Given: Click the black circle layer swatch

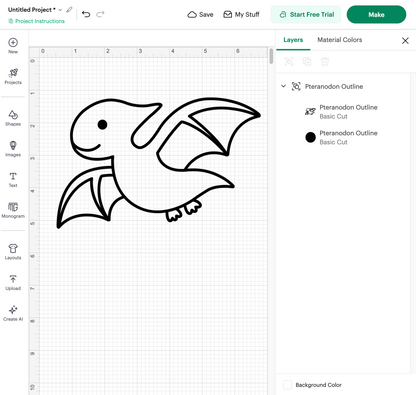Looking at the screenshot, I should pyautogui.click(x=310, y=137).
